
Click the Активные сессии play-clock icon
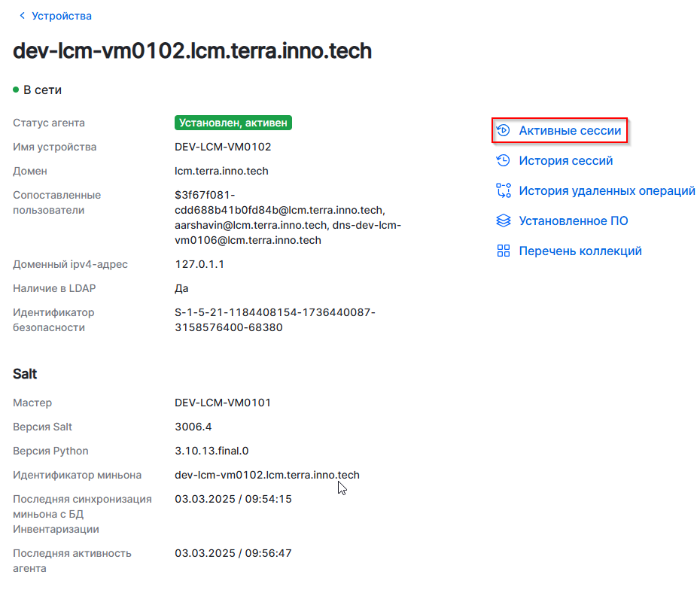[x=504, y=131]
